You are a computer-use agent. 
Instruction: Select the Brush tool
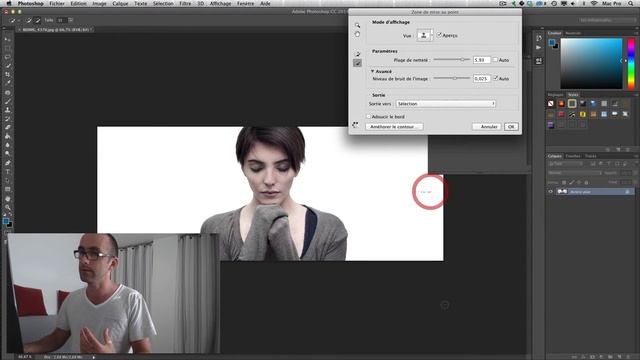point(7,101)
